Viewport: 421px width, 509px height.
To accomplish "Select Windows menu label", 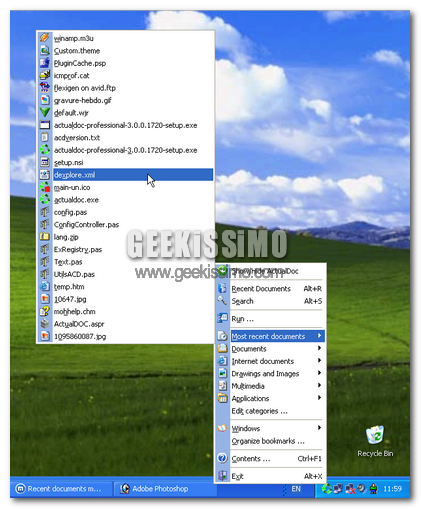I will (246, 428).
